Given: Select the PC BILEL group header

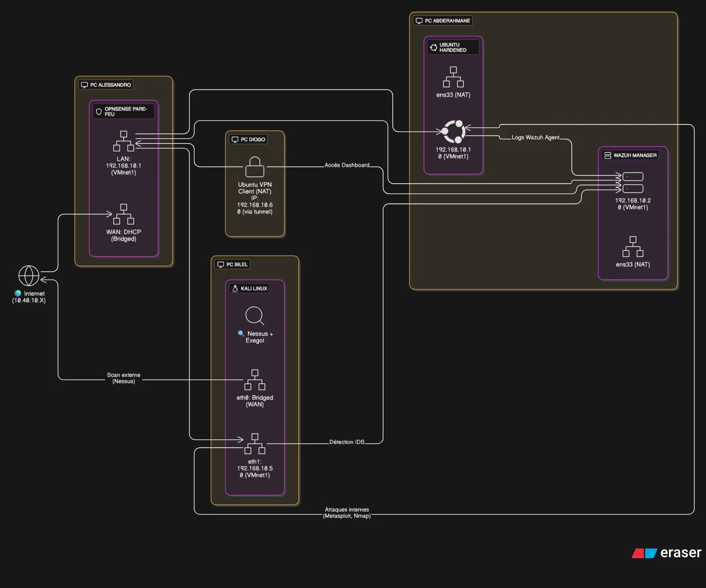Looking at the screenshot, I should (x=233, y=264).
